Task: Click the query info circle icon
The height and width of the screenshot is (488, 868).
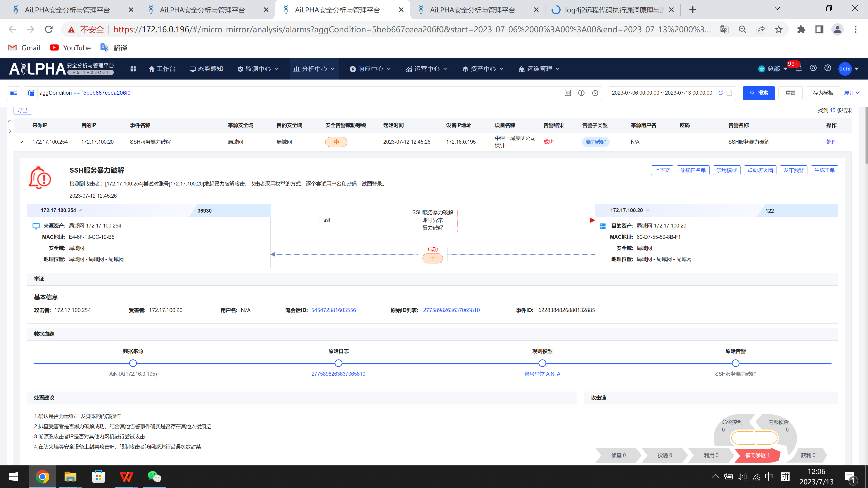Action: 581,93
